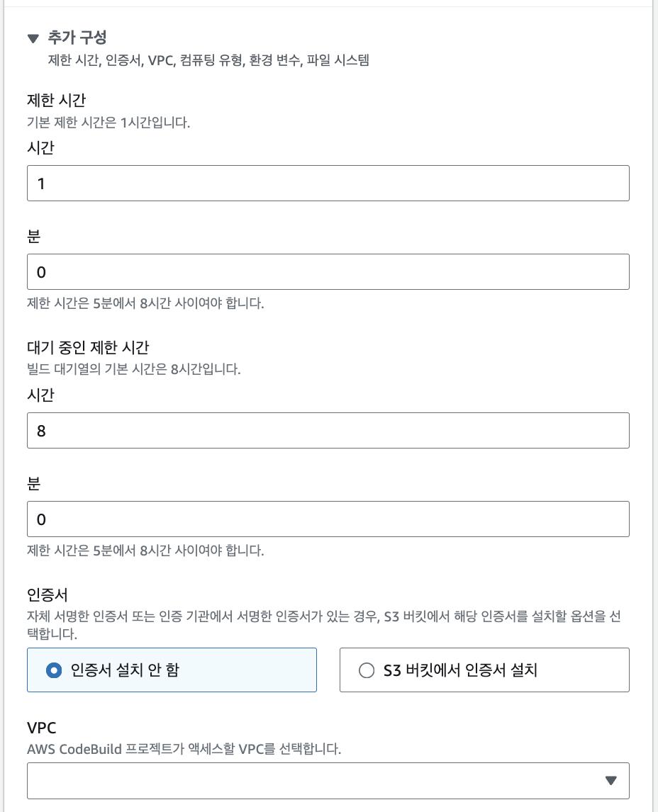The image size is (658, 812).
Task: Click the VPC dropdown arrow icon
Action: [611, 779]
